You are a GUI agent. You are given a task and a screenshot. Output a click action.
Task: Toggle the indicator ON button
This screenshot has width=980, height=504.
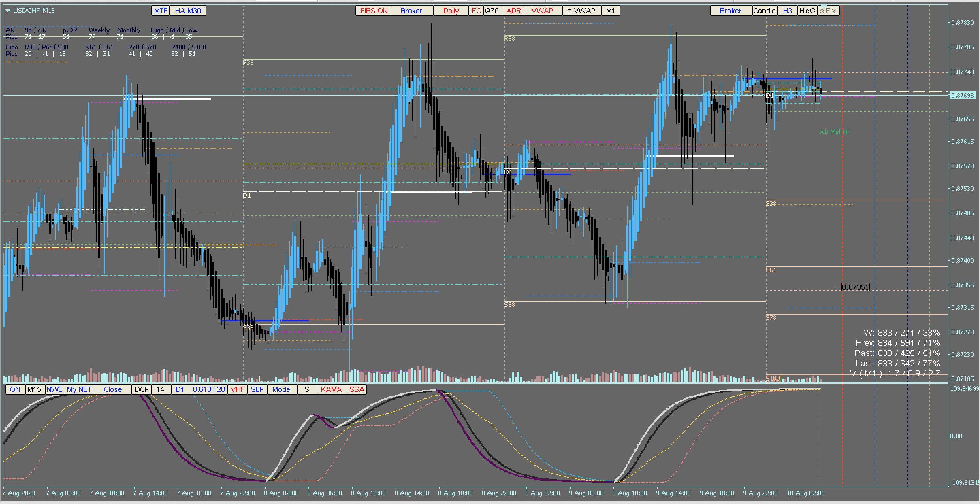coord(15,390)
